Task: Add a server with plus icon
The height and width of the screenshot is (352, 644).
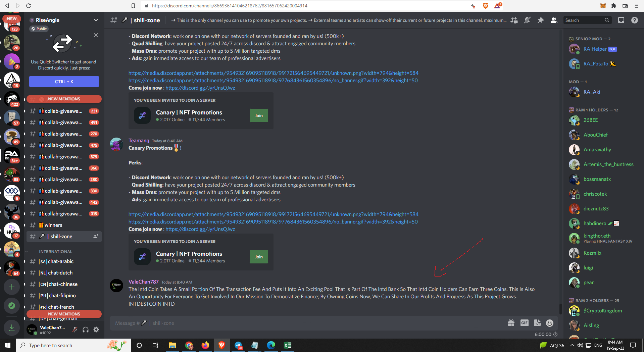Action: [12, 287]
